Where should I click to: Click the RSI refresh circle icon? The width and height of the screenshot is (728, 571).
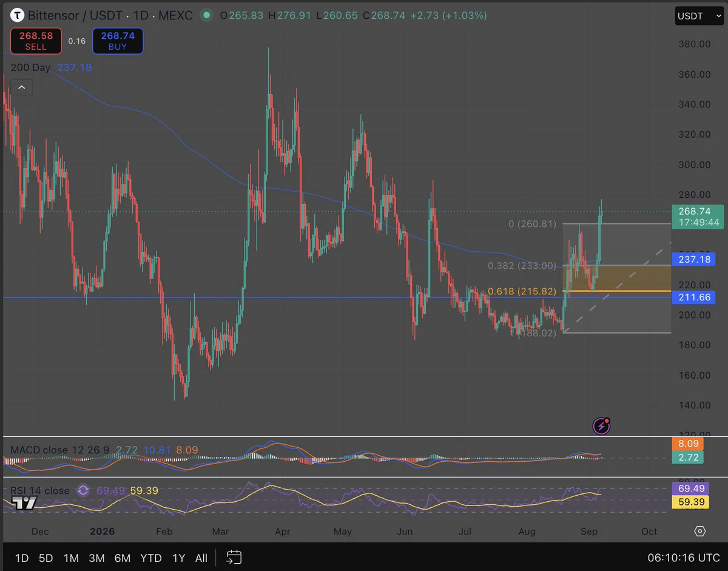click(x=83, y=490)
